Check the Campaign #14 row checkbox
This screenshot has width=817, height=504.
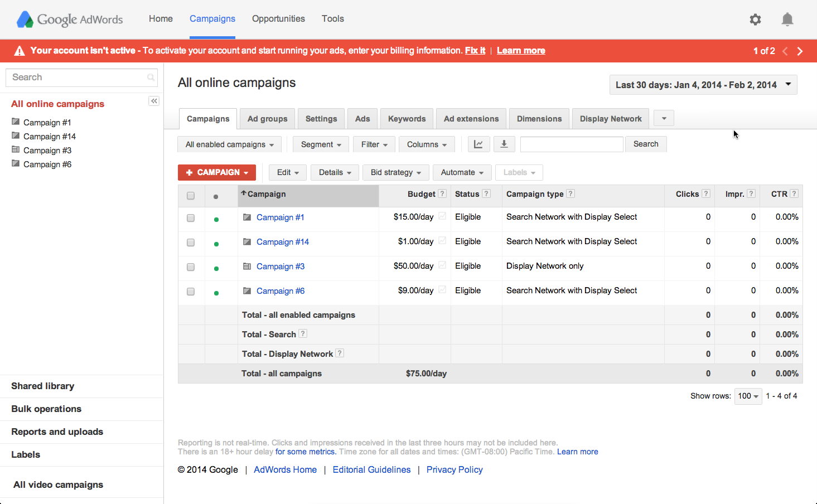pyautogui.click(x=191, y=243)
